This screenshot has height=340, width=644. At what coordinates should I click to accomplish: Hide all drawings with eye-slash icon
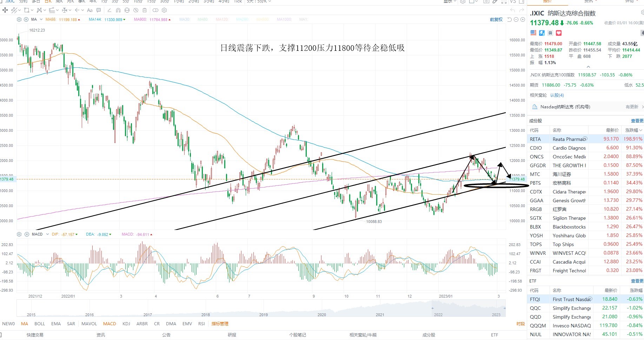pos(136,10)
